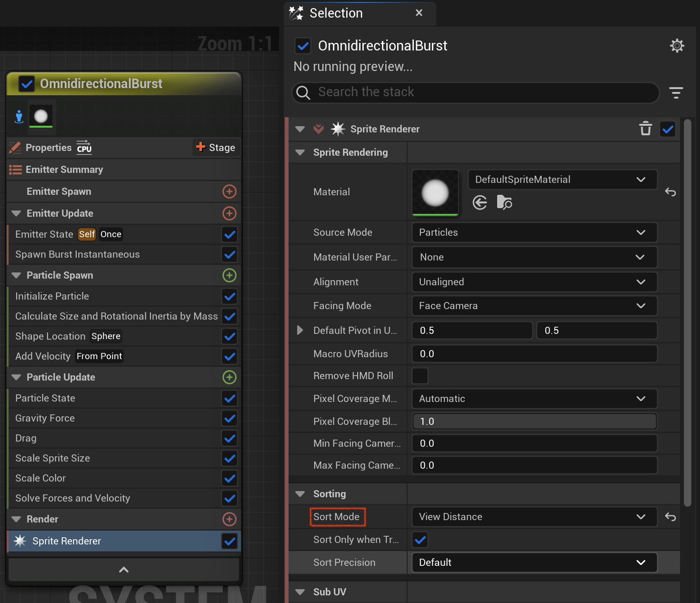The image size is (700, 603).
Task: Click the material preview thumbnail
Action: coord(435,193)
